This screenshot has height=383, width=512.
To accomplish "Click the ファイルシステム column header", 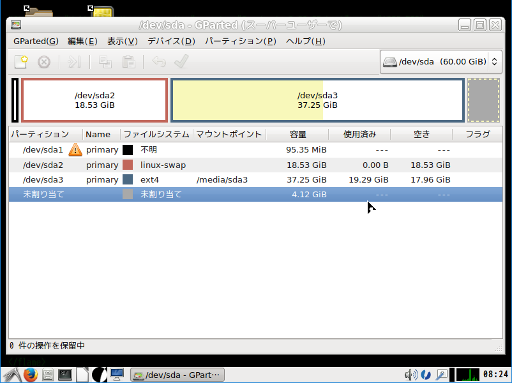I will click(x=157, y=134).
